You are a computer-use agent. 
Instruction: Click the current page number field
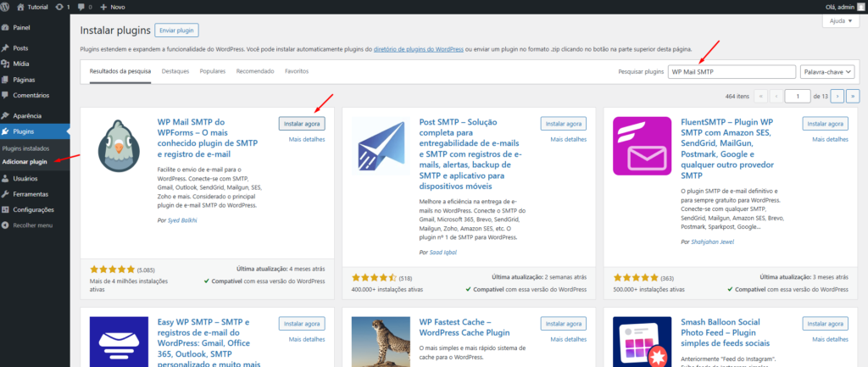(798, 96)
